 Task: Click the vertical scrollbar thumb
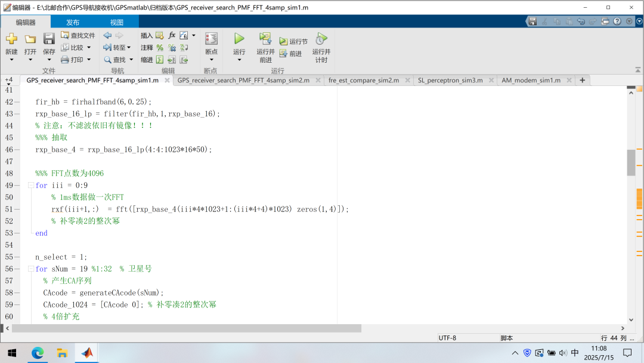tap(631, 162)
